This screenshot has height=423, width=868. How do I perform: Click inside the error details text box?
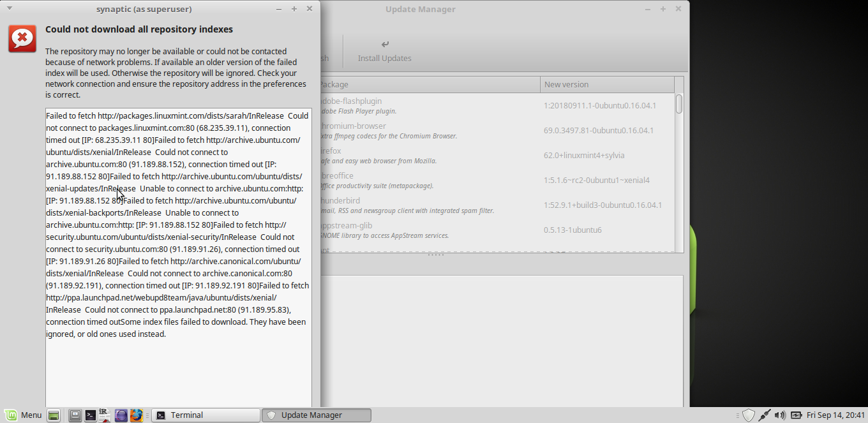tap(179, 370)
